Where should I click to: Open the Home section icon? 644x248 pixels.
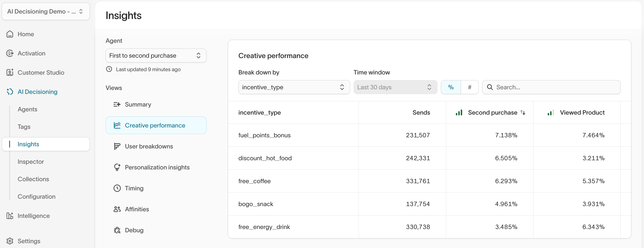tap(10, 34)
